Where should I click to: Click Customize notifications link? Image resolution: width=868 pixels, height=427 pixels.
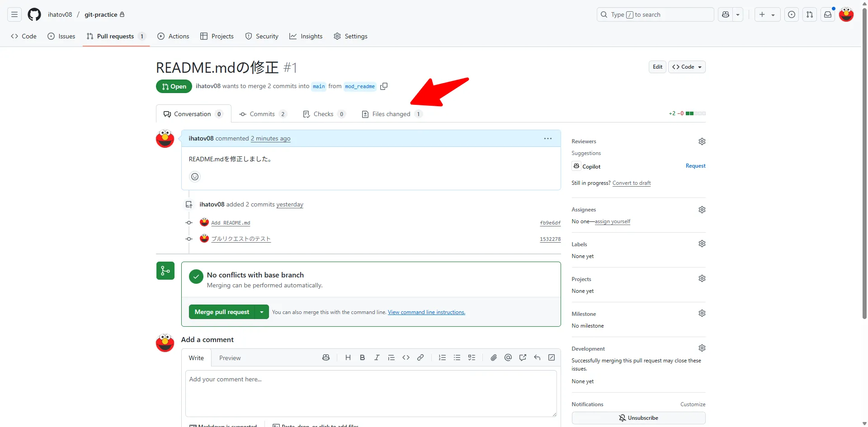pyautogui.click(x=693, y=404)
